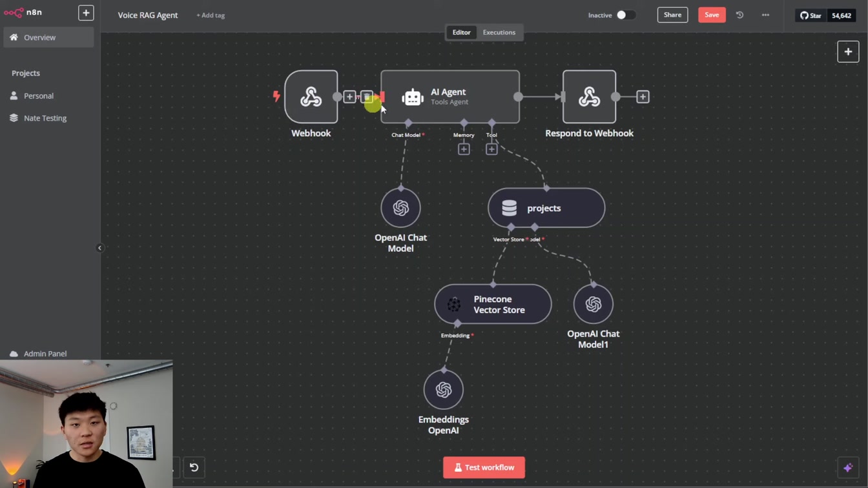
Task: Open the Nate Testing project
Action: pos(45,118)
